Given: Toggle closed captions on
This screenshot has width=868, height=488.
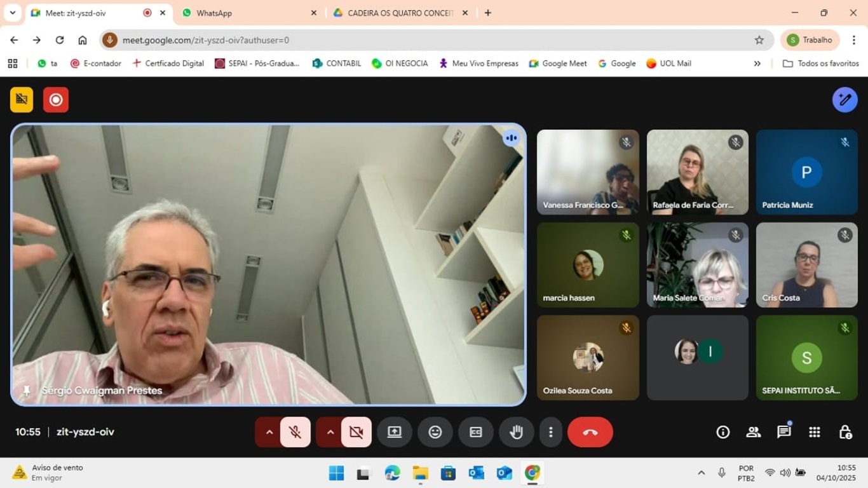Looking at the screenshot, I should point(476,432).
